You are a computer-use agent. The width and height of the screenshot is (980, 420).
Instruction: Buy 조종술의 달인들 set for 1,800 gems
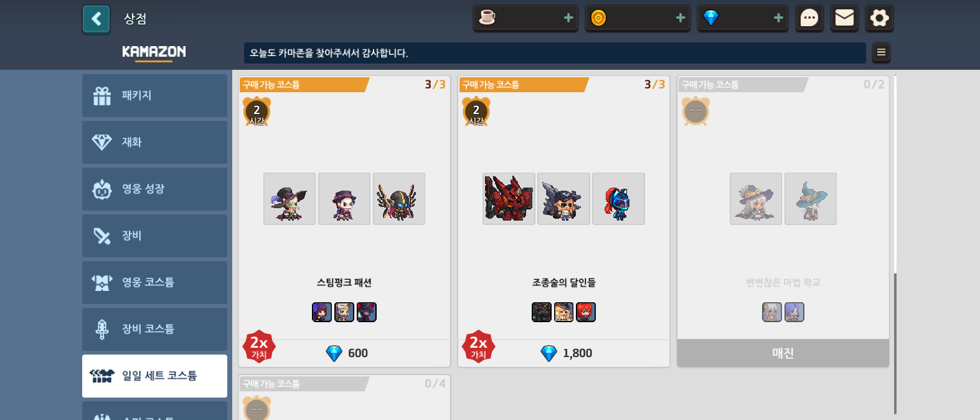click(x=564, y=353)
